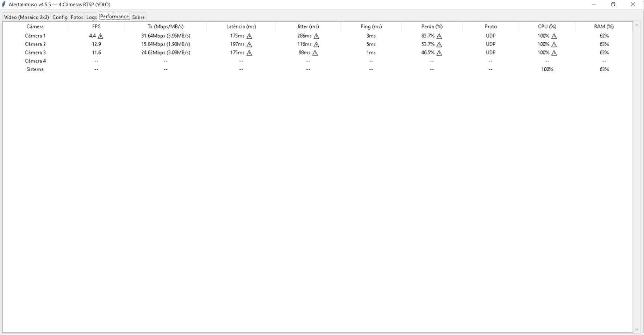Select the Câmera 4 row

point(35,61)
